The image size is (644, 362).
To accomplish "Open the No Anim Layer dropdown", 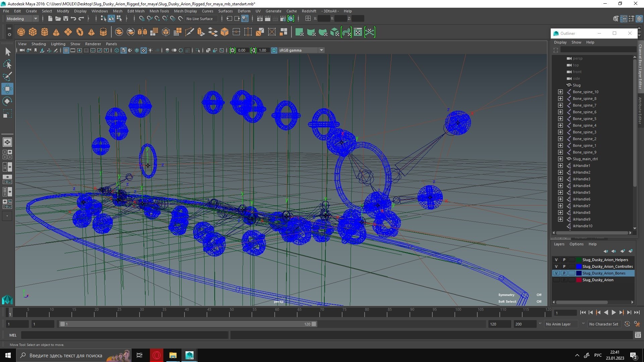I will tap(565, 324).
